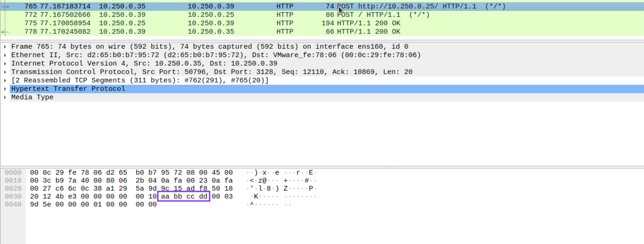Select the Media Type row text
The height and width of the screenshot is (244, 644).
[32, 97]
